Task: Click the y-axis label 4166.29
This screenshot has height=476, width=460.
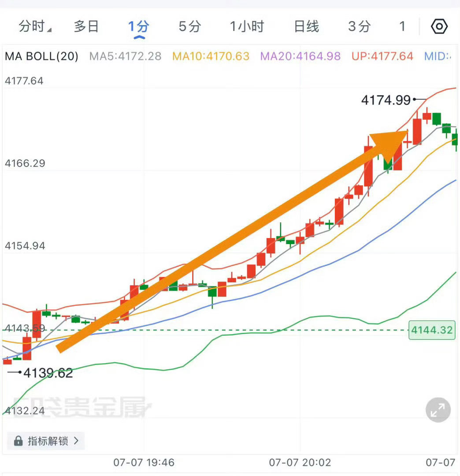Action: click(25, 164)
